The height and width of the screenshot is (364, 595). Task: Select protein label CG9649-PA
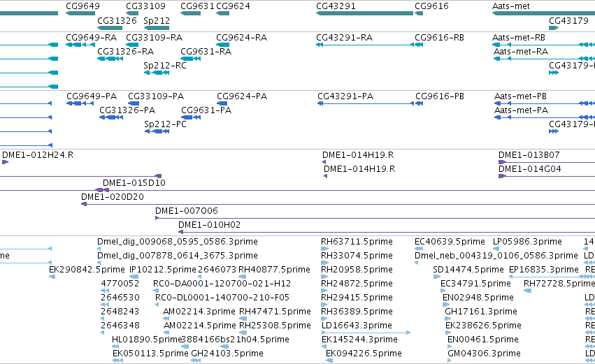click(x=92, y=96)
